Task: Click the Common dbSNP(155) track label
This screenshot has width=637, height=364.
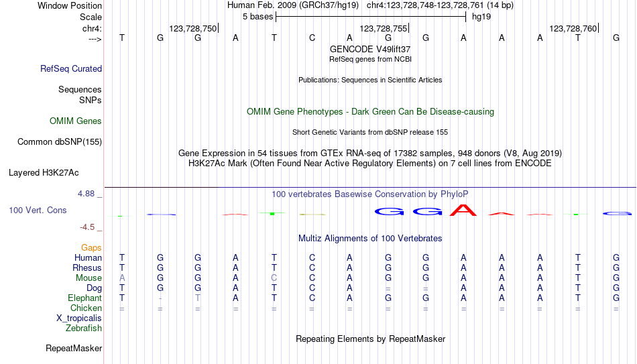Action: point(60,142)
